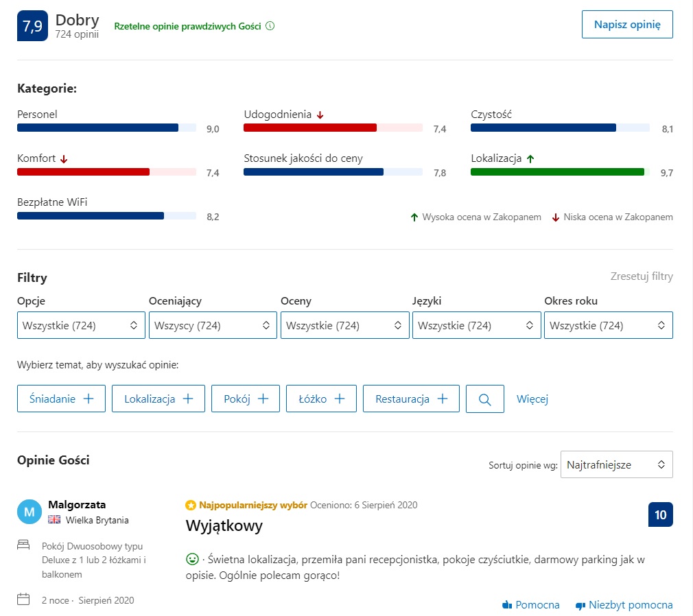Open the Najtrafniejsze sort dropdown
This screenshot has width=693, height=616.
pos(615,464)
